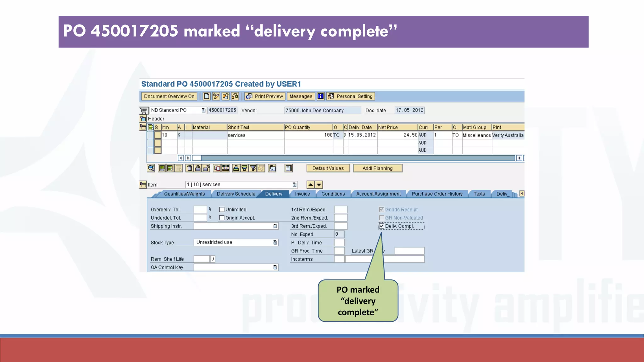This screenshot has width=644, height=362.
Task: Click the Print Preview button
Action: click(265, 96)
